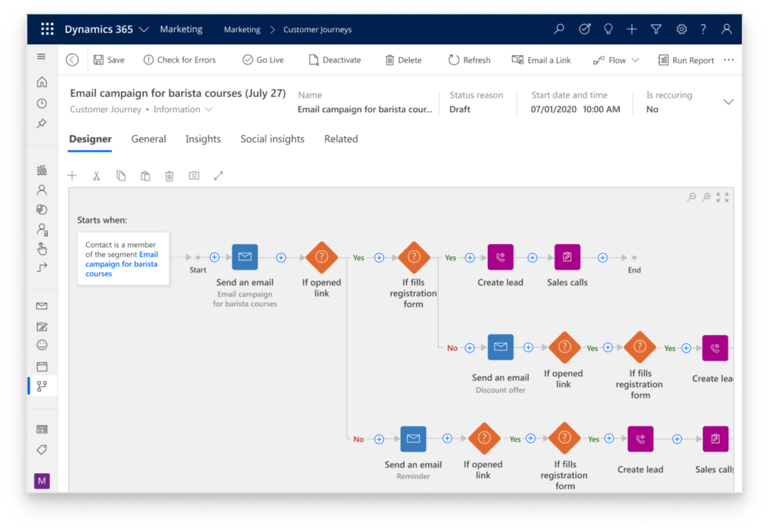Click the search magnifier in top bar
769x532 pixels.
tap(559, 29)
